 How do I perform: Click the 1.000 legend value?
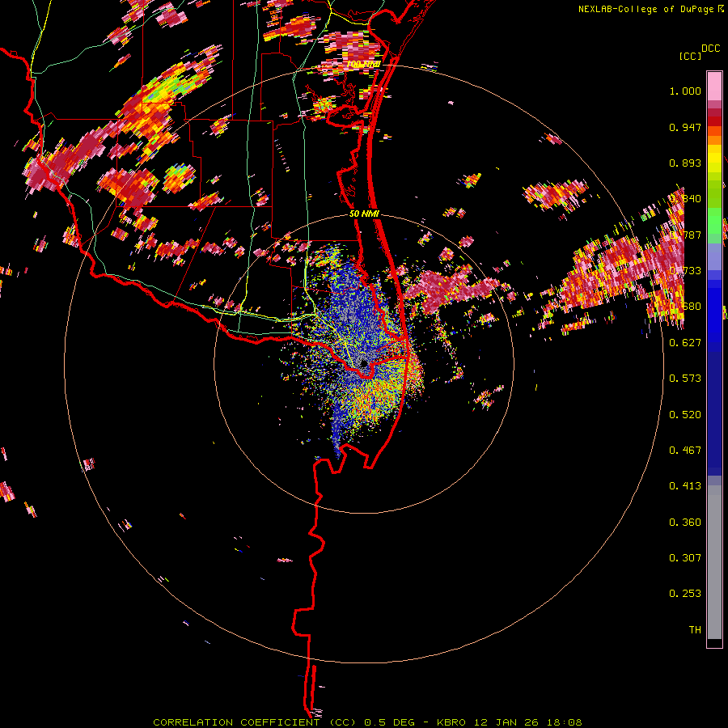pyautogui.click(x=685, y=91)
